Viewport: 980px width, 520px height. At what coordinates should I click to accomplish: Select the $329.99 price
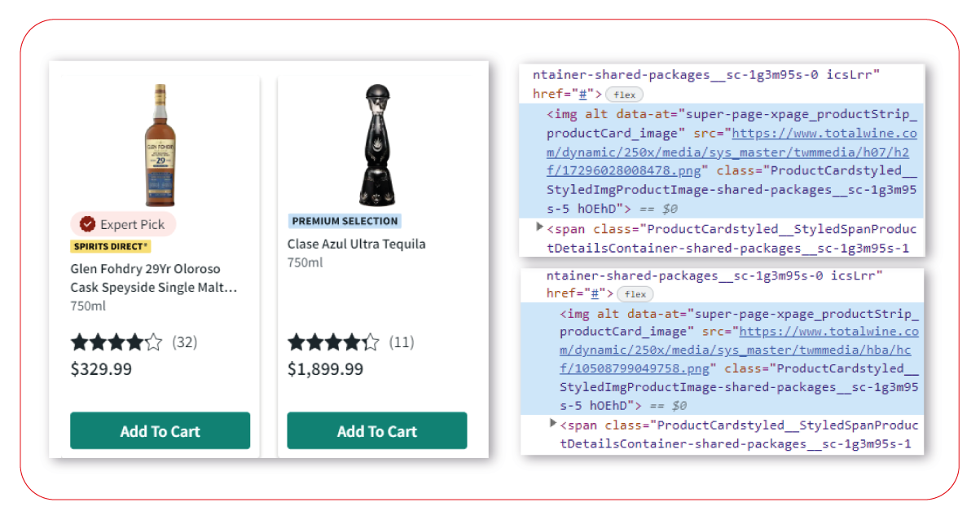click(101, 369)
